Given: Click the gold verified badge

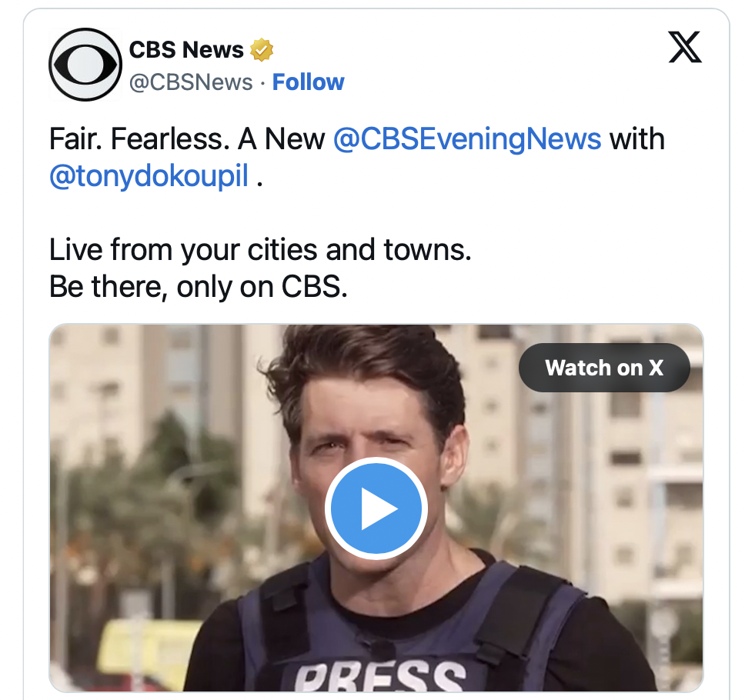Looking at the screenshot, I should click(262, 49).
